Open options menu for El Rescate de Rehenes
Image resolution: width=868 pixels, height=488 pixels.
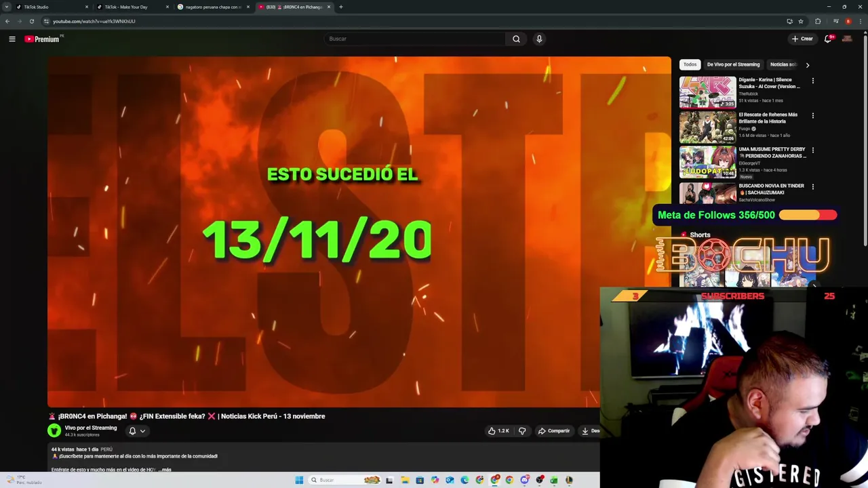(813, 115)
